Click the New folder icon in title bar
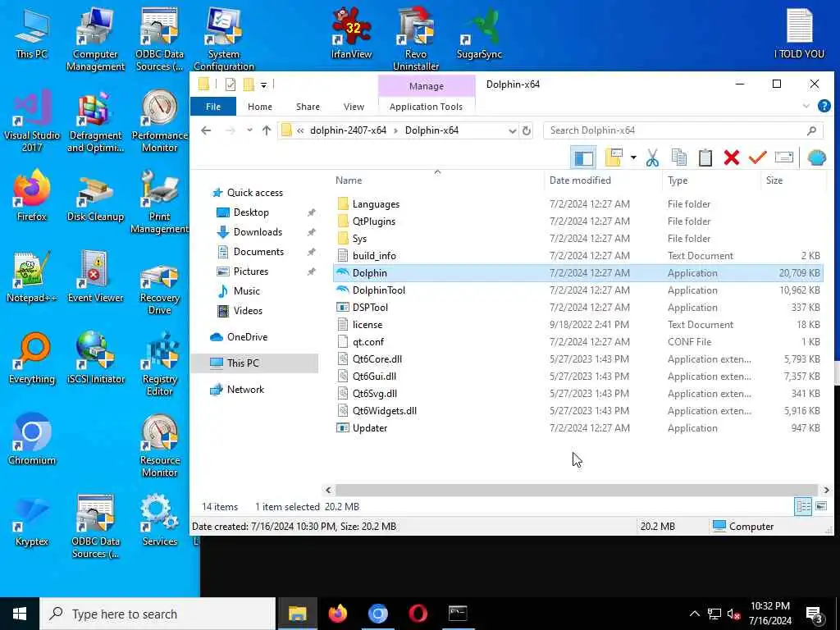 click(249, 84)
